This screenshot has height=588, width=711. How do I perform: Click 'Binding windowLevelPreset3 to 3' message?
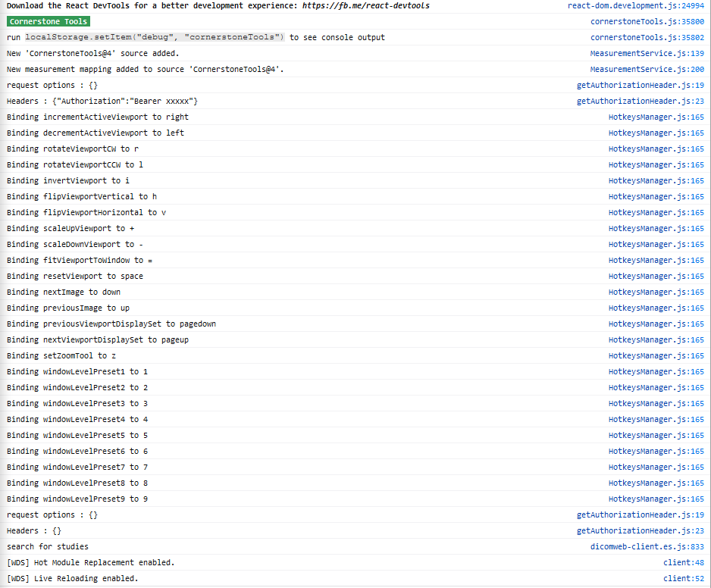tap(77, 403)
